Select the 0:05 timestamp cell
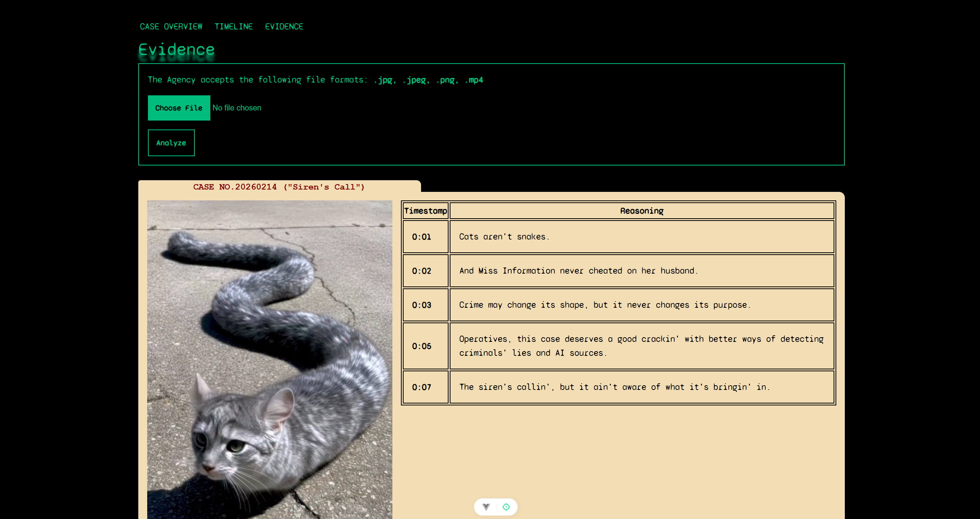Viewport: 980px width, 519px height. (x=421, y=346)
